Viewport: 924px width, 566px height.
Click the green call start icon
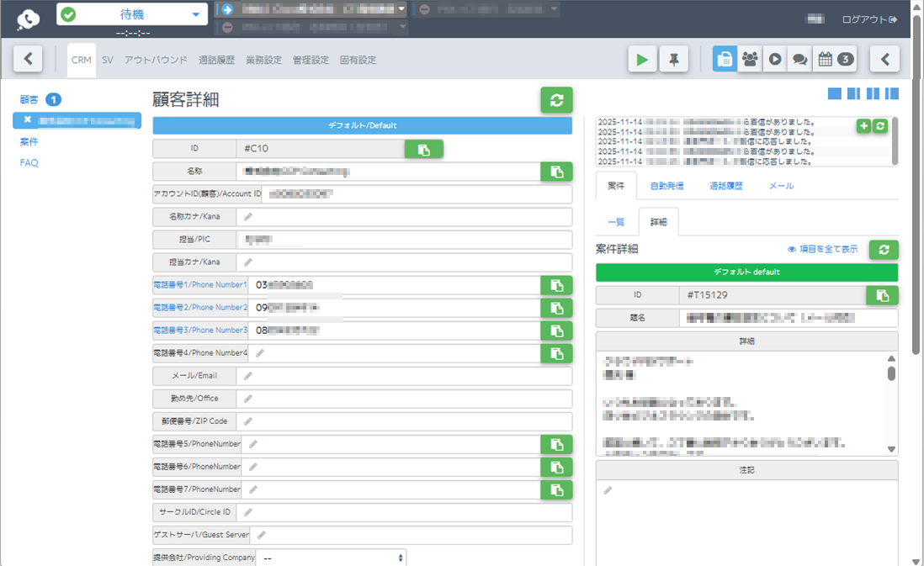(641, 59)
